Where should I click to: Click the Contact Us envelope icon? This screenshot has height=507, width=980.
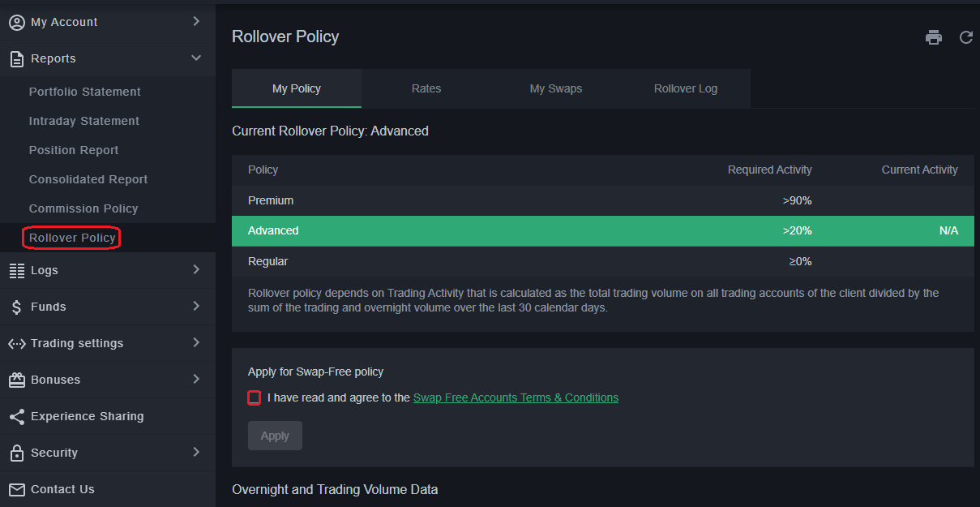coord(16,489)
